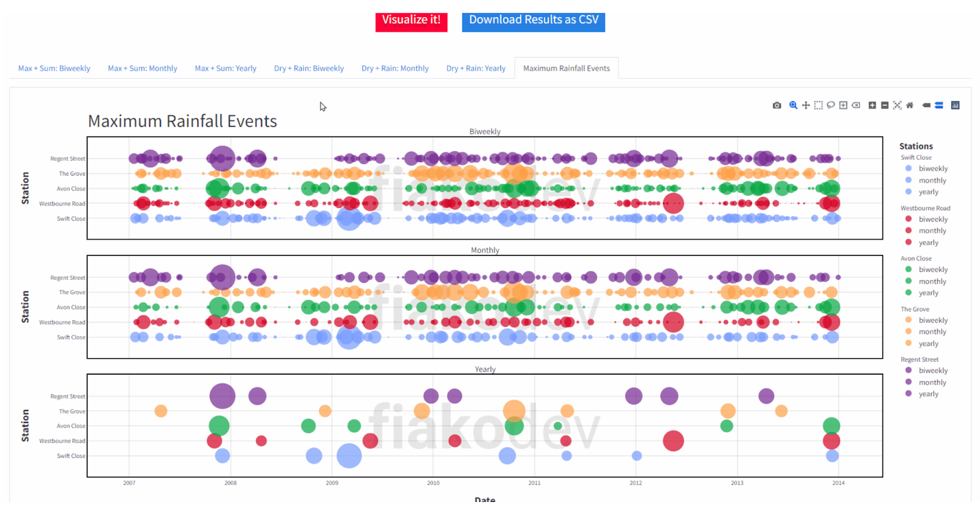Click the Zoom Out minus icon
This screenshot has height=513, width=980.
(x=884, y=105)
